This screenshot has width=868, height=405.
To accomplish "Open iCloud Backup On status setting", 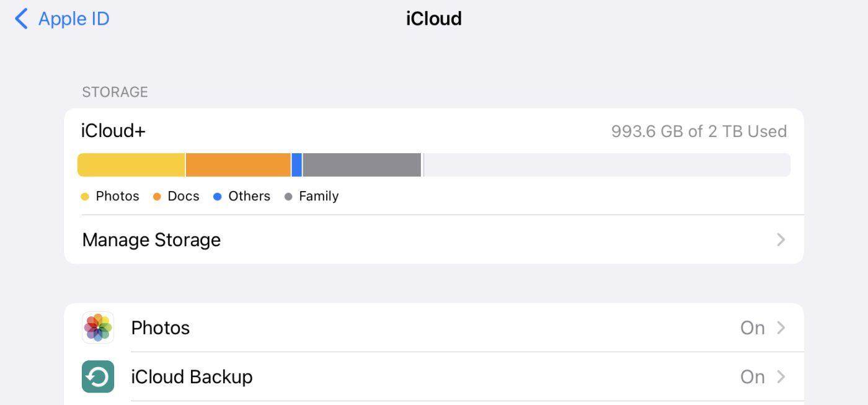I will tap(752, 376).
